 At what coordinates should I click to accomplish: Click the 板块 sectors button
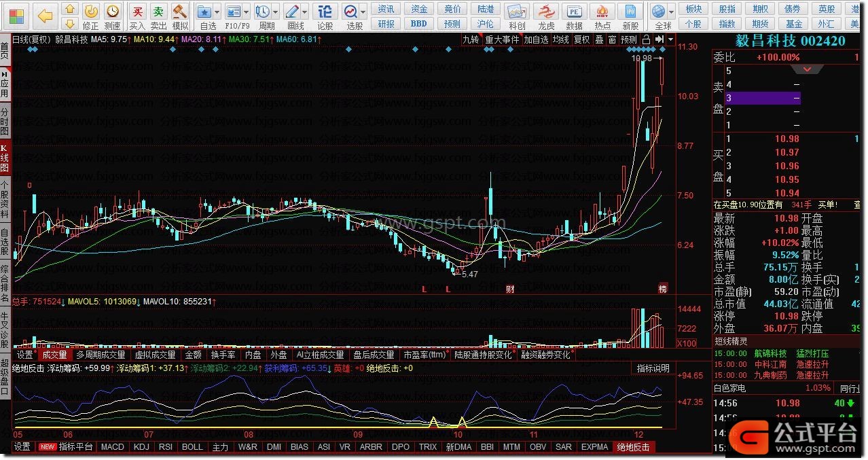[693, 9]
